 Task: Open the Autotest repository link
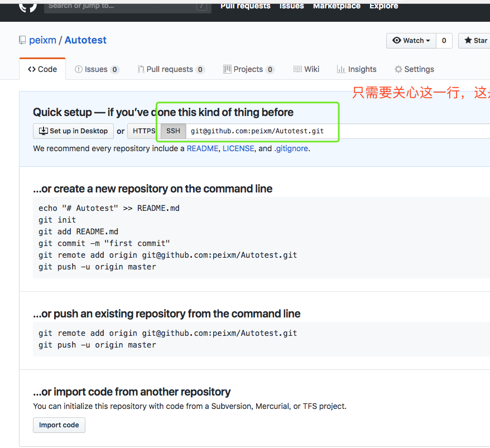(85, 40)
